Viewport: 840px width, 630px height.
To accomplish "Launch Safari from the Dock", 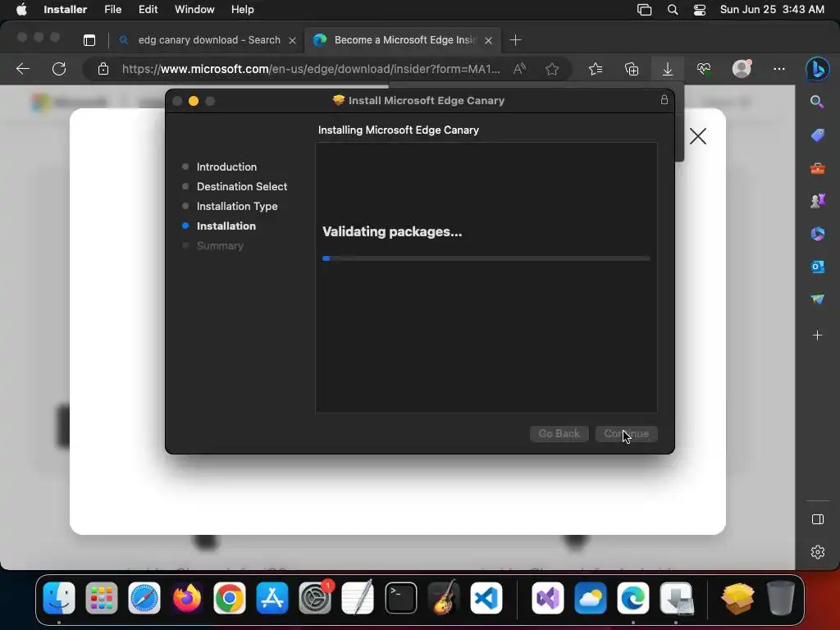I will [144, 598].
